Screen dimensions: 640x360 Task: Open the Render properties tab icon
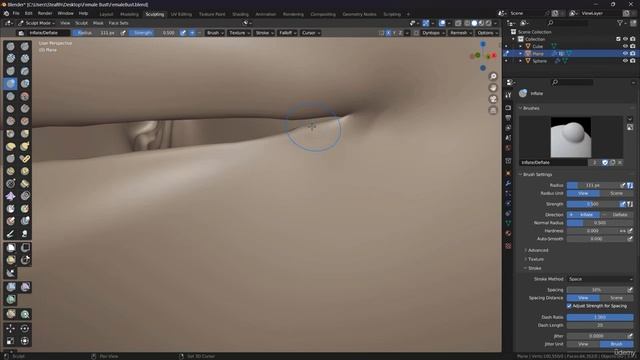point(508,108)
